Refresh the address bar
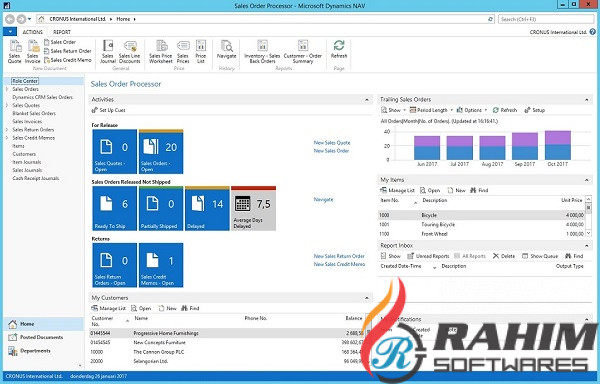Viewport: 600px width, 384px height. [x=491, y=19]
